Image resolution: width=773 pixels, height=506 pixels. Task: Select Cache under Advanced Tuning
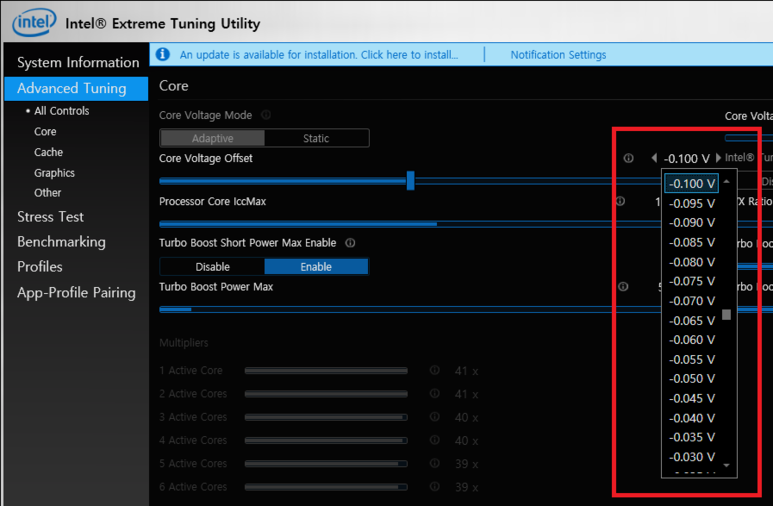tap(48, 152)
